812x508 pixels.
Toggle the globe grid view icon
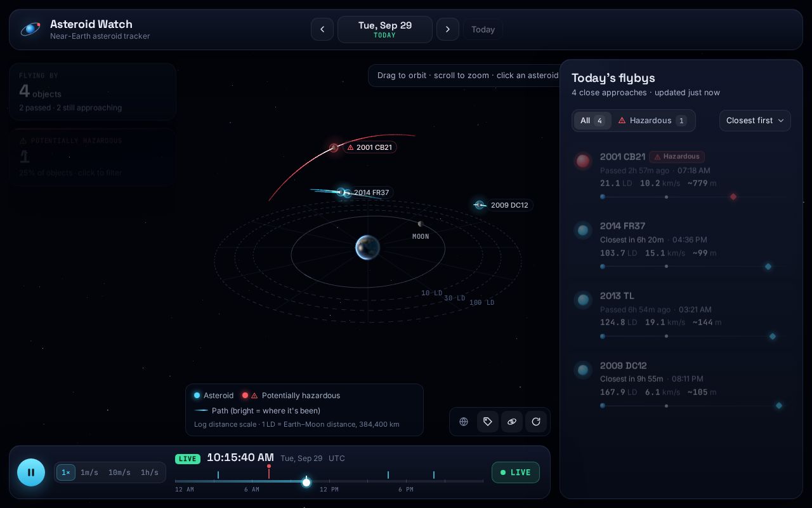click(x=464, y=422)
